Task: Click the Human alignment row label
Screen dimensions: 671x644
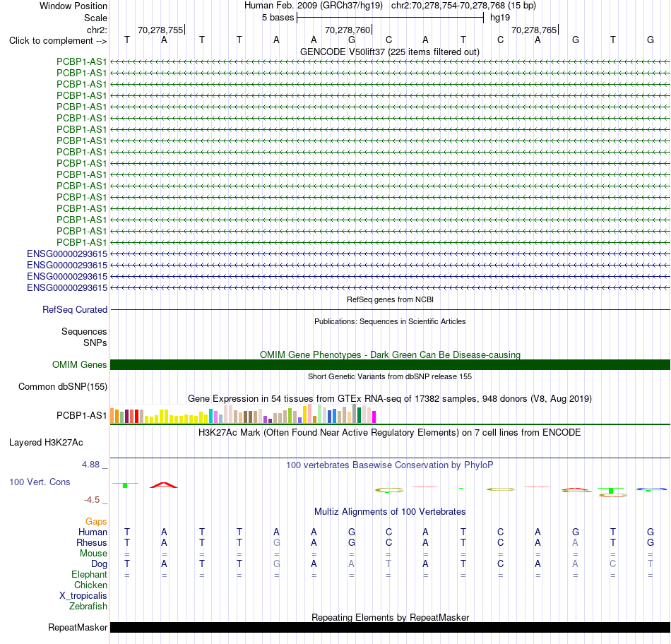Action: coord(93,532)
